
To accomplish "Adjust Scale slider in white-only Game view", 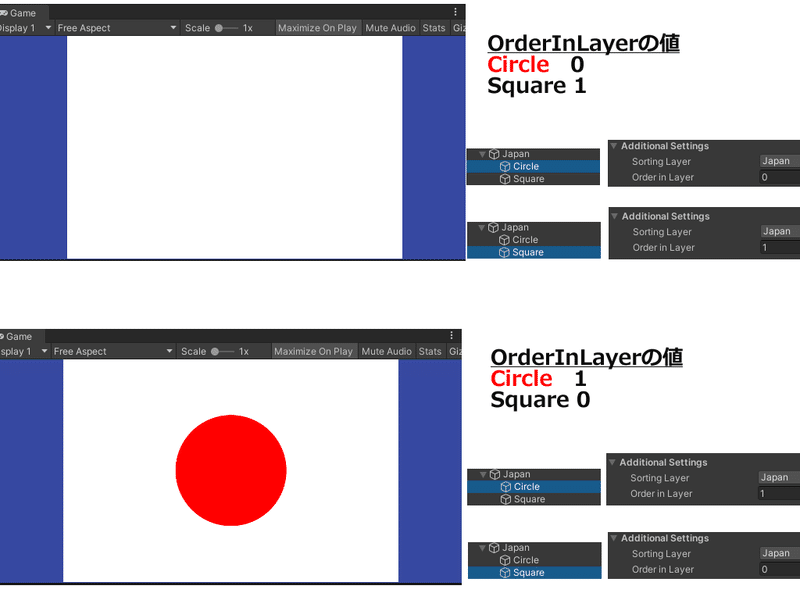I will [x=226, y=28].
